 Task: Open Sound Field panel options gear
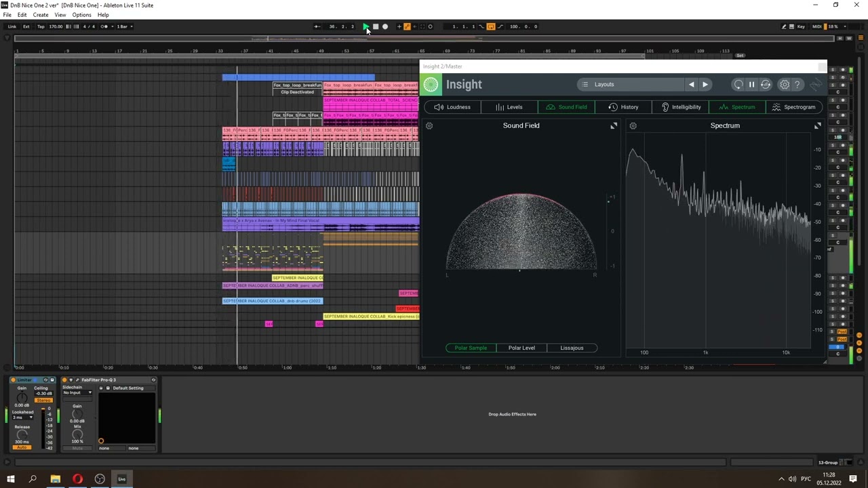click(x=429, y=126)
